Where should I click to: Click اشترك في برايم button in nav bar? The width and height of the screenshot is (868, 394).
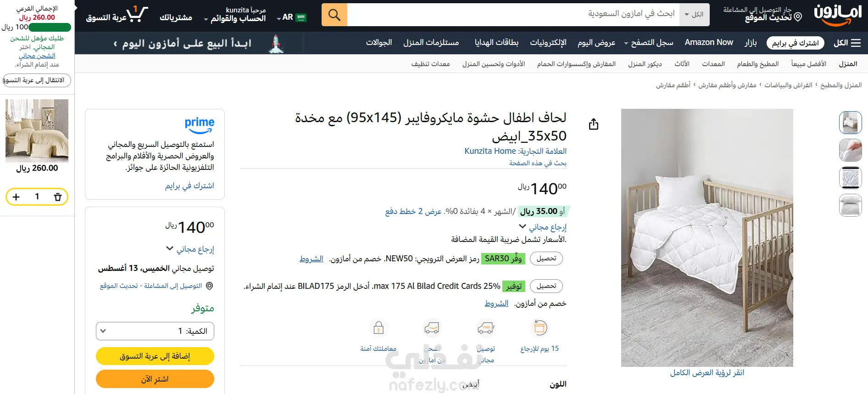coord(796,43)
